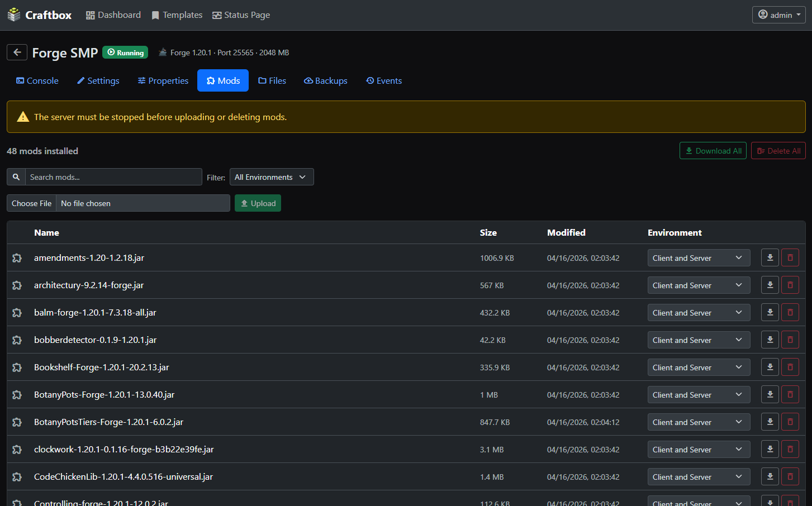
Task: Download amendments-1.20-1.2.18.jar mod
Action: (770, 257)
